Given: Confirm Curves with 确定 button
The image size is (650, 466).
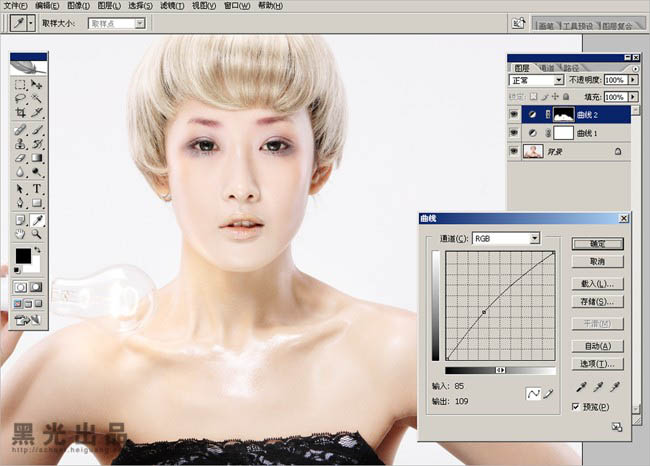Looking at the screenshot, I should 597,244.
